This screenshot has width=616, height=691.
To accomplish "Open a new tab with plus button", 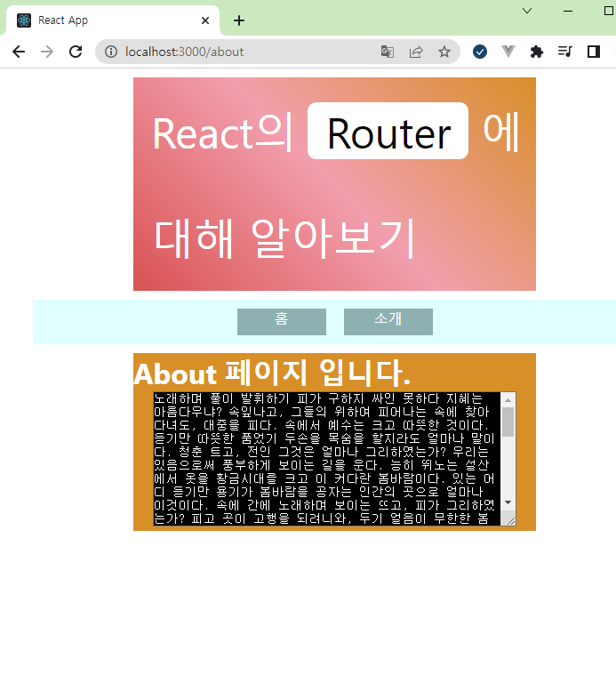I will tap(239, 20).
